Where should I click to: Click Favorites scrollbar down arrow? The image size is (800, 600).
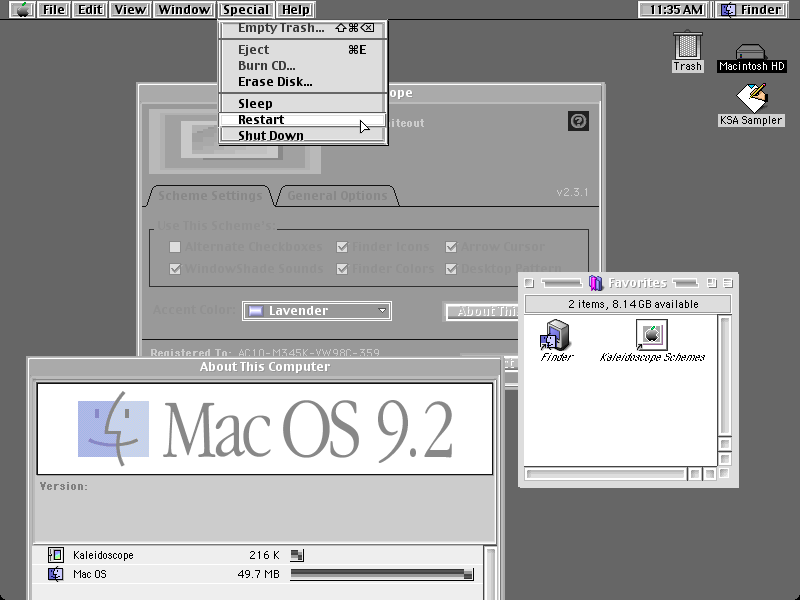[x=724, y=459]
